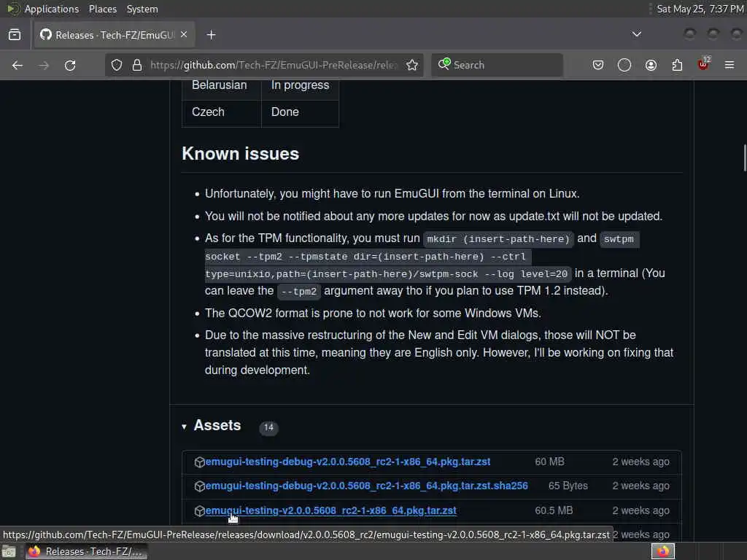
Task: Click the Assets count badge 14
Action: click(x=268, y=427)
